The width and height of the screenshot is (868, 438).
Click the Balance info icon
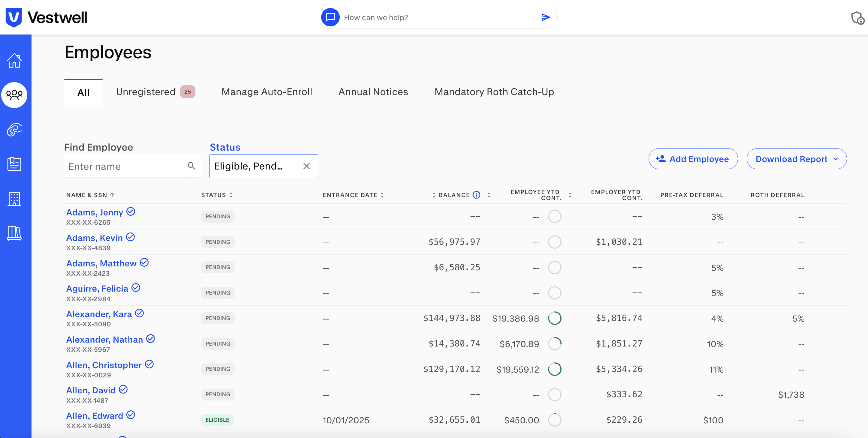coord(476,195)
